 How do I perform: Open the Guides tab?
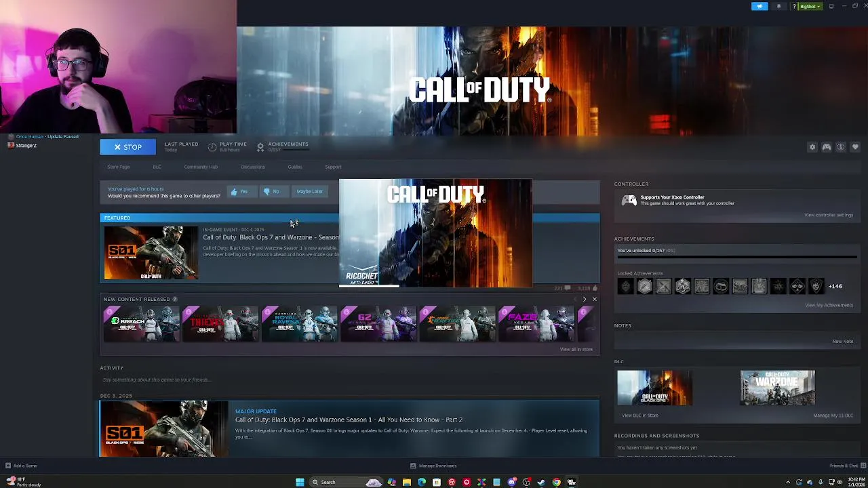click(x=294, y=167)
